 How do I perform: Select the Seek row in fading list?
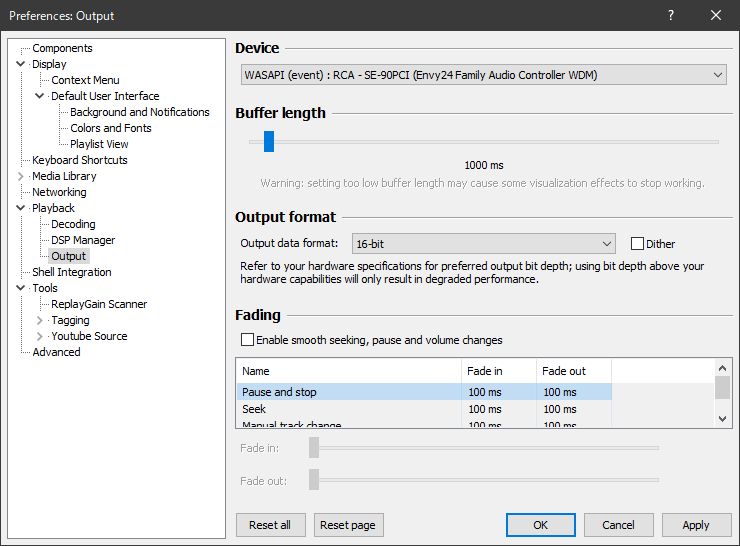pos(254,409)
